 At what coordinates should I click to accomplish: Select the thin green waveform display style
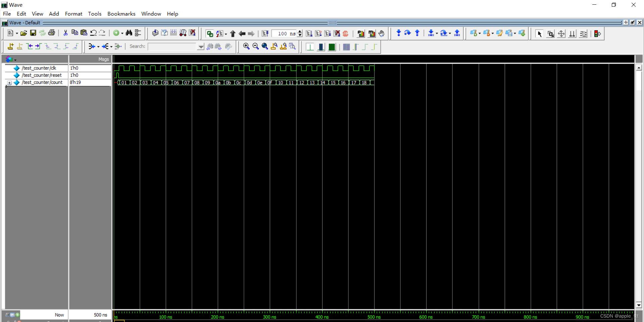pyautogui.click(x=310, y=47)
